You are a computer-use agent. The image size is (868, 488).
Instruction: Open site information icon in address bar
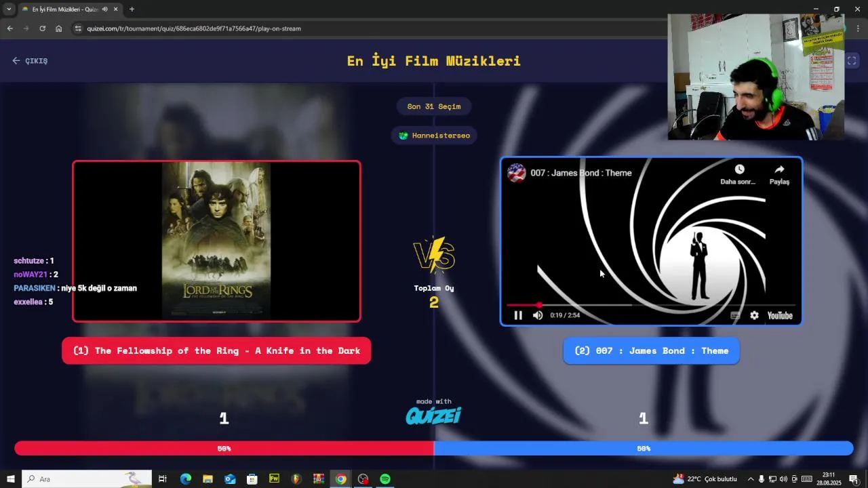pyautogui.click(x=78, y=28)
